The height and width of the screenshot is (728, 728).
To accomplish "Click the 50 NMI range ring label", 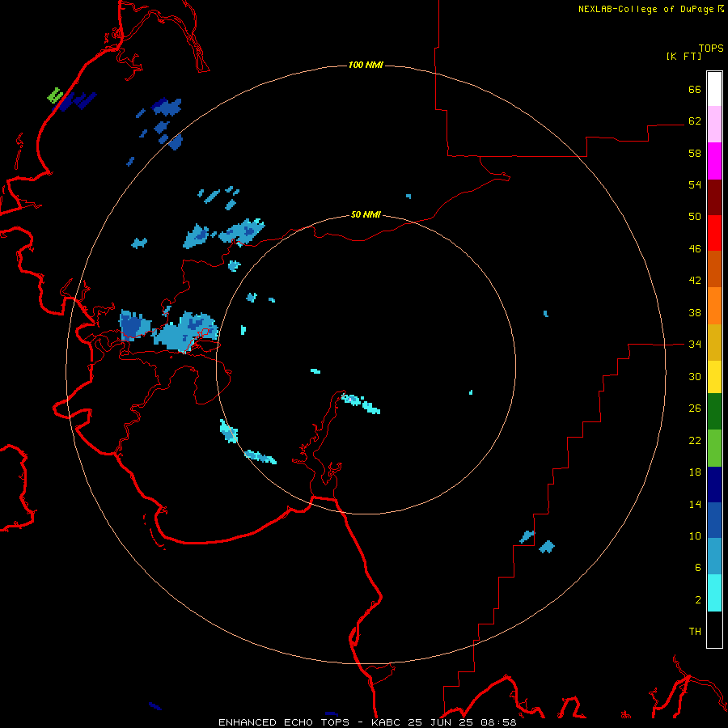I will point(366,214).
